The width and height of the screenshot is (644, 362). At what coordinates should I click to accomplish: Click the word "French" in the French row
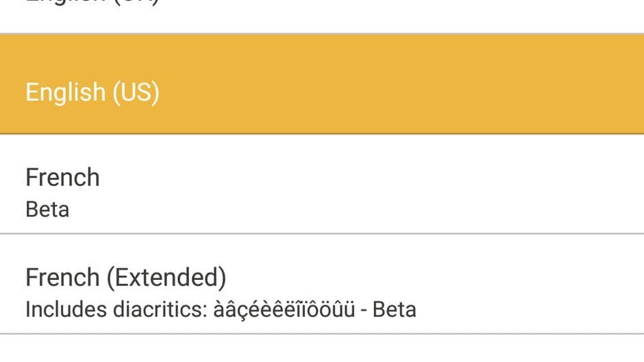[62, 177]
